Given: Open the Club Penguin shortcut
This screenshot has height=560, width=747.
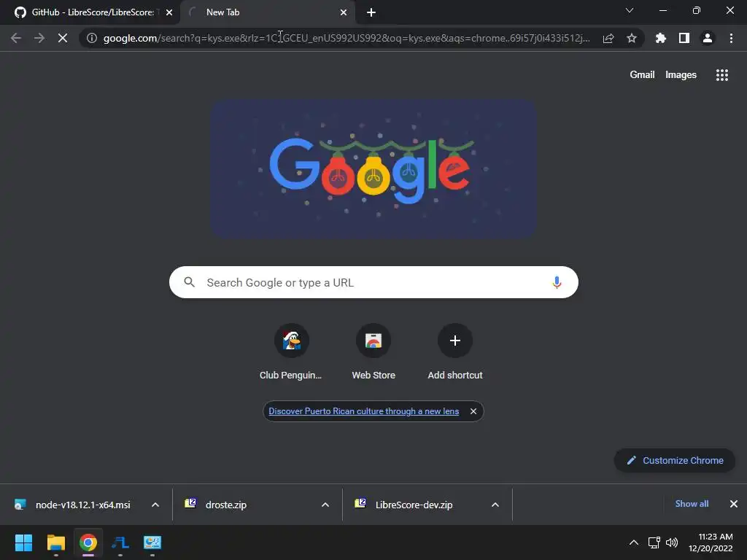Looking at the screenshot, I should point(291,352).
